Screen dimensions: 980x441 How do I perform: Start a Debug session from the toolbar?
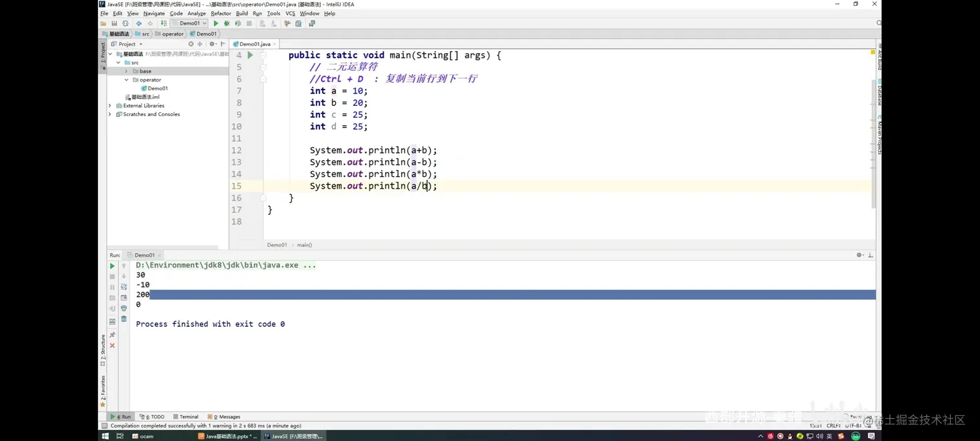coord(227,23)
